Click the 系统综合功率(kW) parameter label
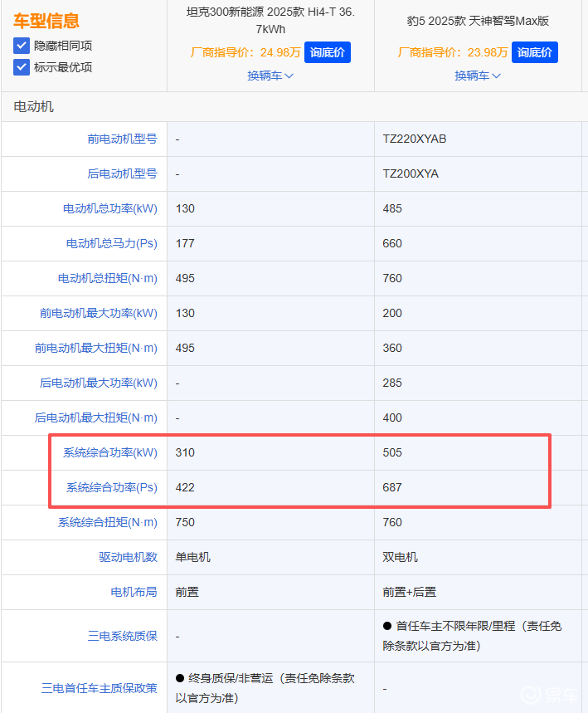Viewport: 588px width, 713px height. 110,452
